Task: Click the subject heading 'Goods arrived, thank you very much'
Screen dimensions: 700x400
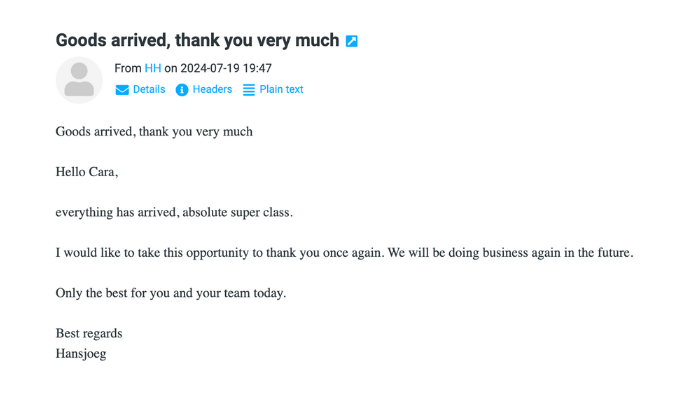Action: (197, 40)
